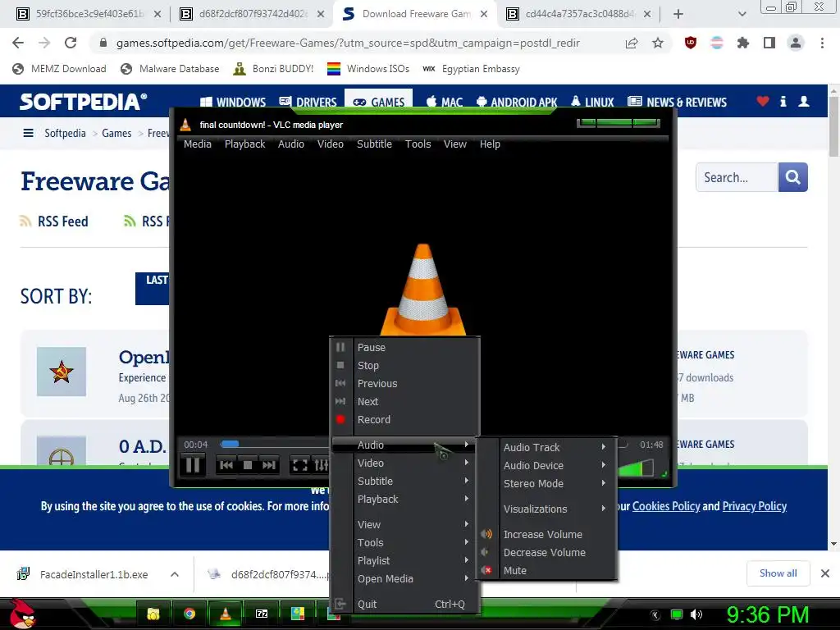This screenshot has height=630, width=840.
Task: Click the VLC seek bar position handle
Action: tap(230, 444)
